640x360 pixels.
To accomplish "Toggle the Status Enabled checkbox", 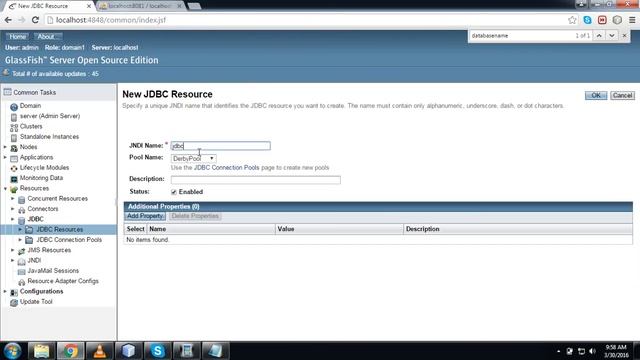I will (174, 192).
